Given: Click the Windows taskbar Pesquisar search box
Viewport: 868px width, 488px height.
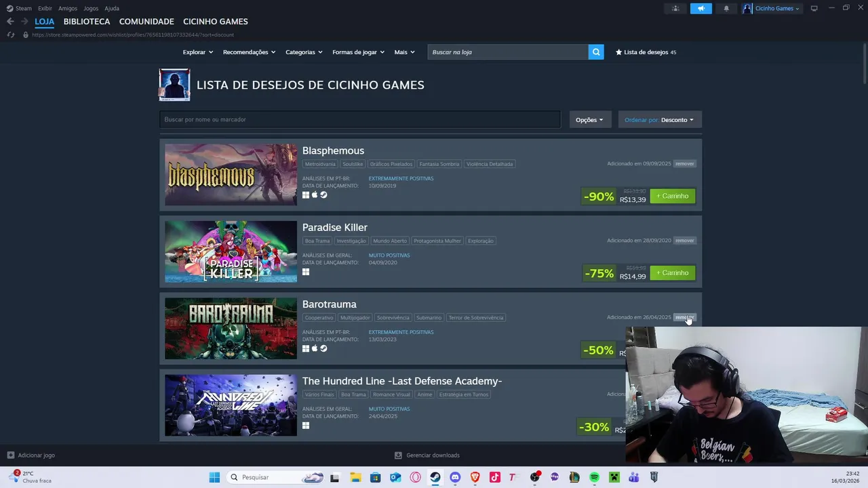Looking at the screenshot, I should [274, 477].
